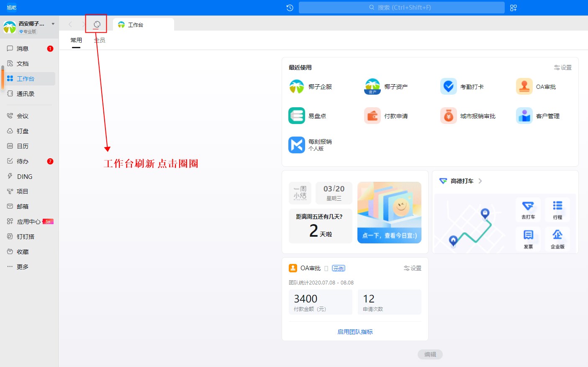588x367 pixels.
Task: Switch to the 常用 tab
Action: point(76,40)
